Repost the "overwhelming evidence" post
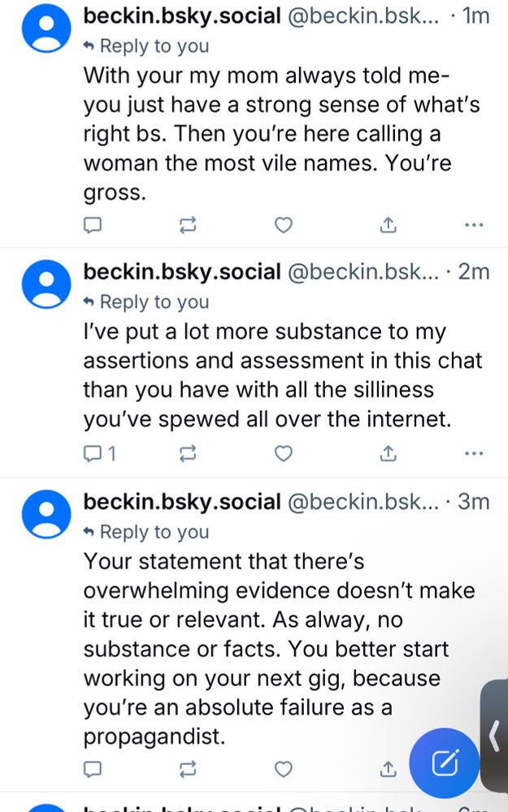Image resolution: width=508 pixels, height=812 pixels. (188, 767)
